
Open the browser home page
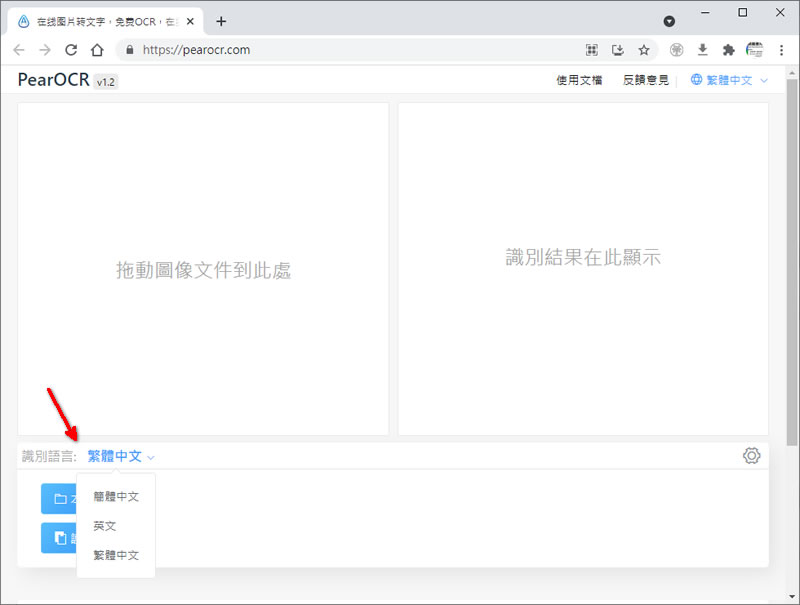coord(97,50)
